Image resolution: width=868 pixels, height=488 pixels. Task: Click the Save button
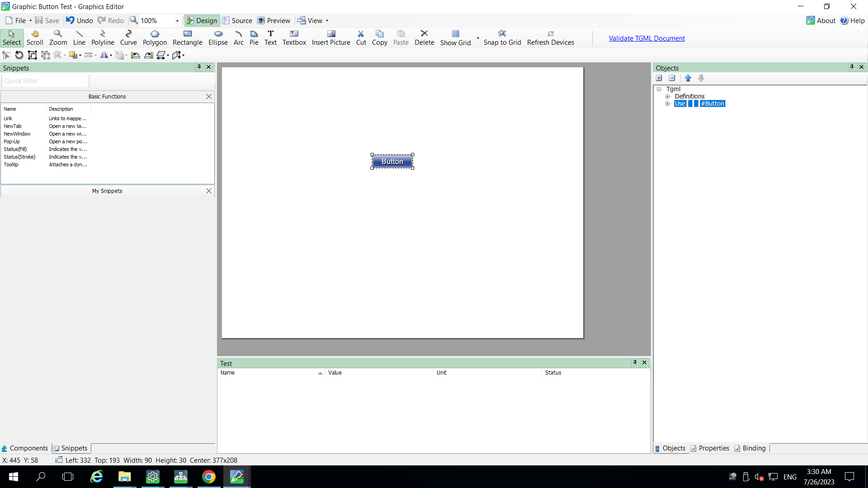(47, 20)
